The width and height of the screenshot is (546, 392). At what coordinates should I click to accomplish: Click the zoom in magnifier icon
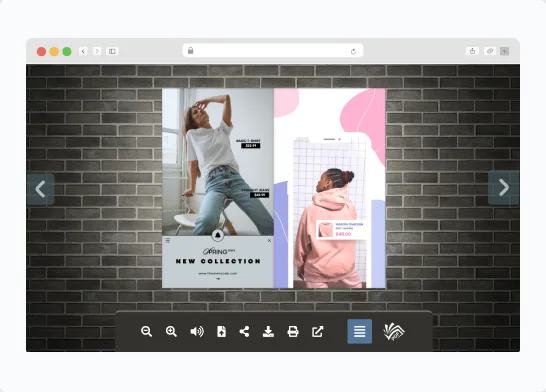click(x=171, y=331)
